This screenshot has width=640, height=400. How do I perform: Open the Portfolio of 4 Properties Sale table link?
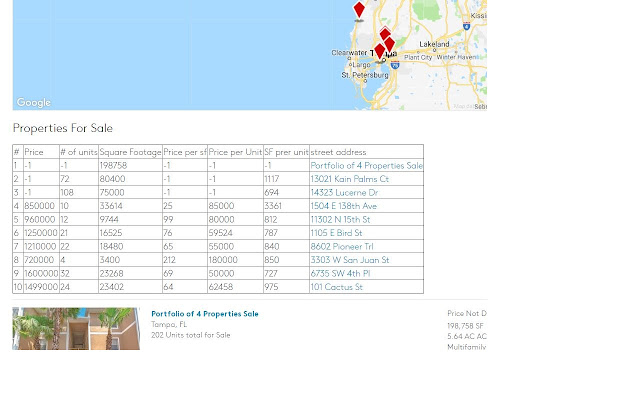366,166
